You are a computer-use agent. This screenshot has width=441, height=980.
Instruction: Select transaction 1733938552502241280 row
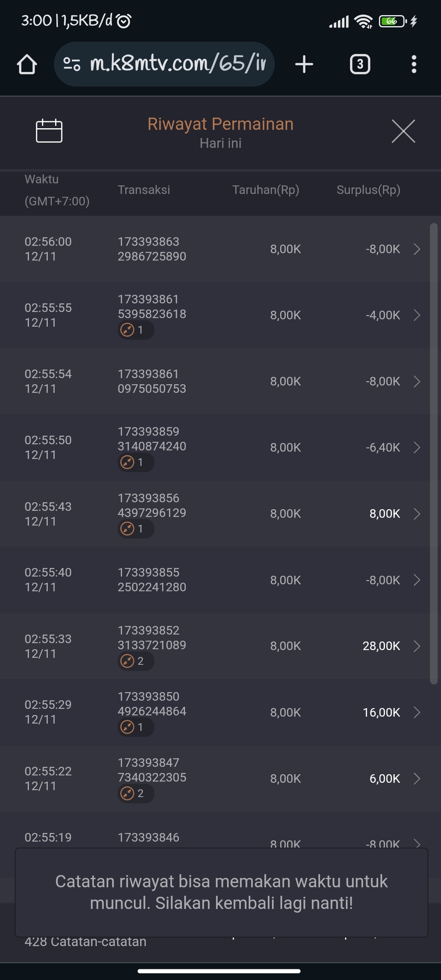coord(151,580)
